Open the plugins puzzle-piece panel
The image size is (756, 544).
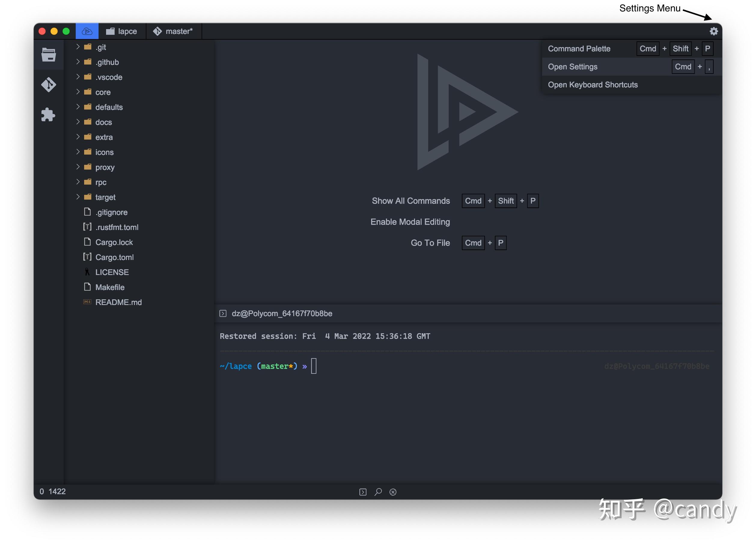coord(49,115)
